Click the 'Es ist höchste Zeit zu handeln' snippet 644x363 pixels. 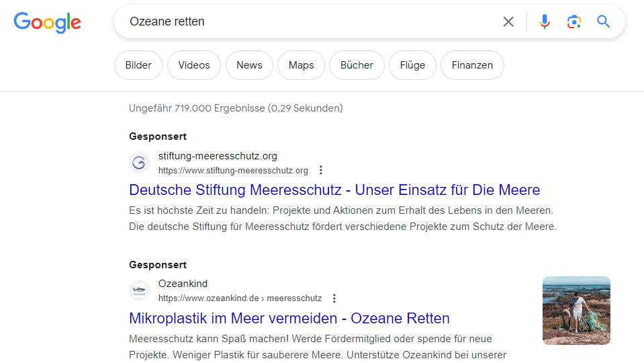click(342, 218)
